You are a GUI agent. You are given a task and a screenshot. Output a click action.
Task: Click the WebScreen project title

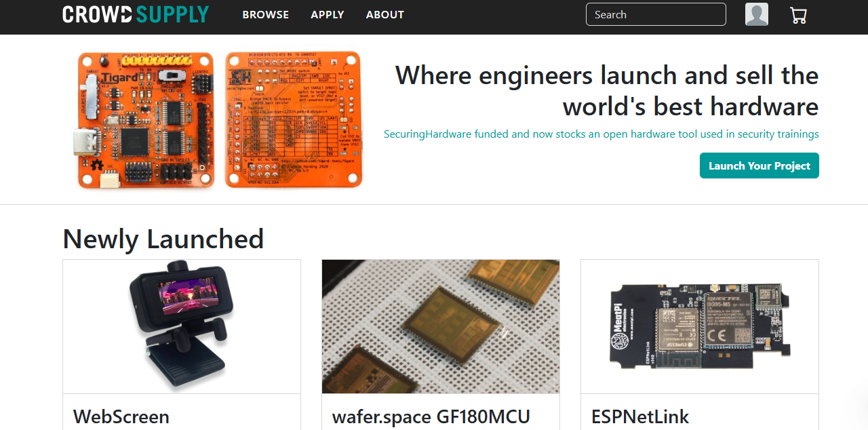[121, 416]
